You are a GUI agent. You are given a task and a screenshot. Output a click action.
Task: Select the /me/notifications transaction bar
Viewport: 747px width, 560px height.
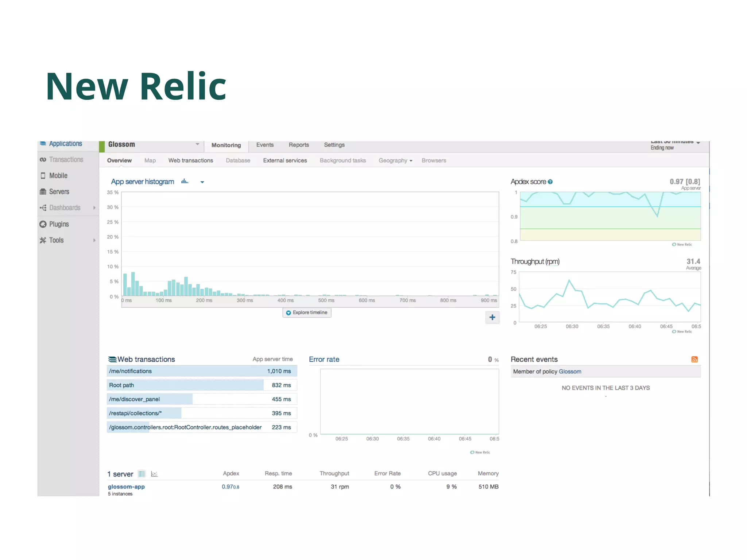tap(202, 371)
